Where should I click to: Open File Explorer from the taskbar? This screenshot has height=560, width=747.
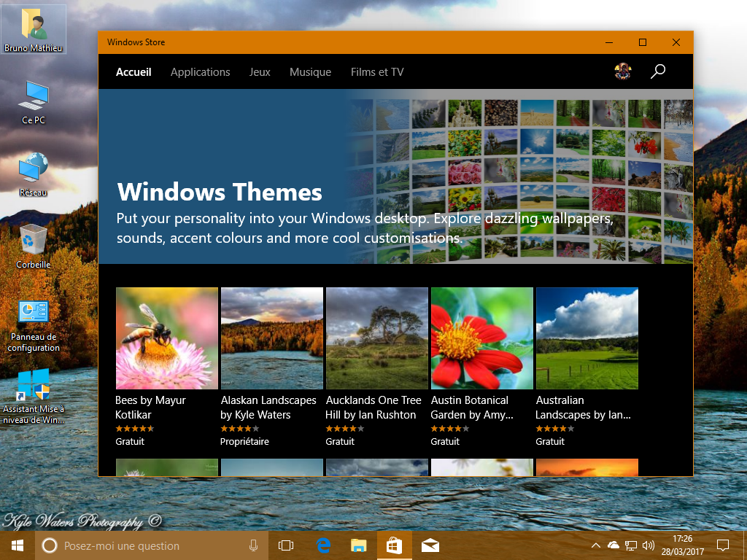tap(359, 545)
